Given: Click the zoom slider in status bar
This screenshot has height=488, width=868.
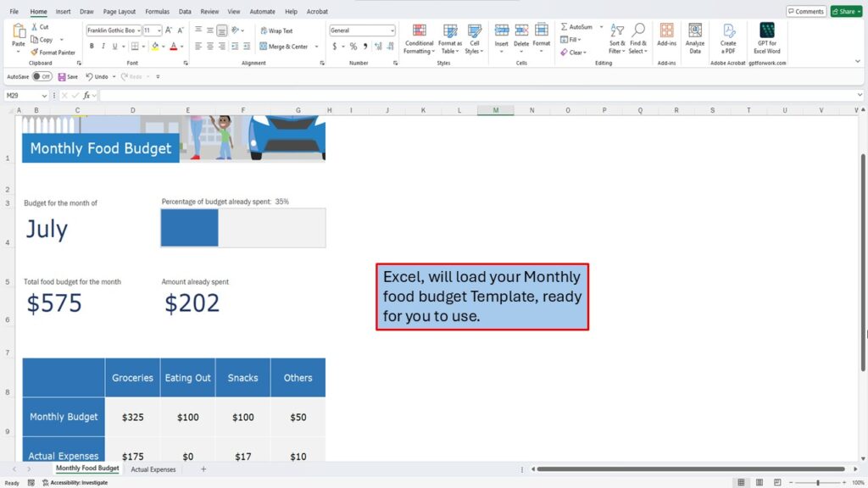Looking at the screenshot, I should pos(817,483).
